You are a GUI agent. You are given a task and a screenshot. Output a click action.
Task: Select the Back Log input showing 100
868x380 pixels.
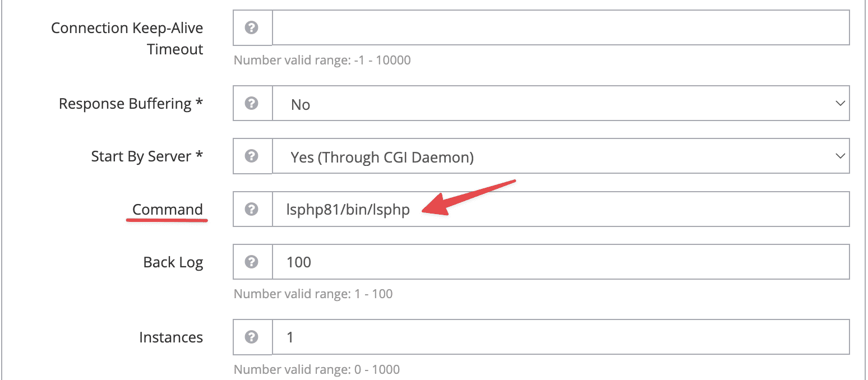coord(561,262)
